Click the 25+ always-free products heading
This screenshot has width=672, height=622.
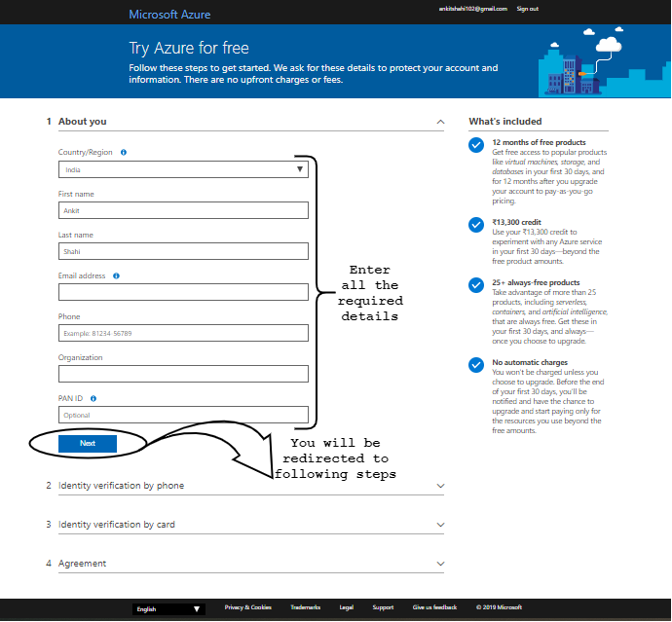(x=536, y=282)
